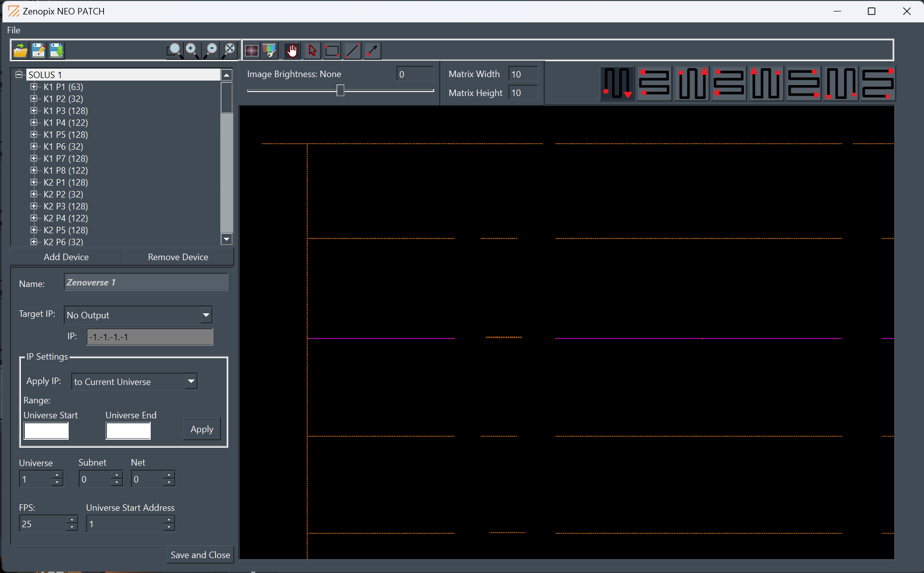The height and width of the screenshot is (573, 924).
Task: Click the zoom in magnifier icon
Action: coord(192,50)
